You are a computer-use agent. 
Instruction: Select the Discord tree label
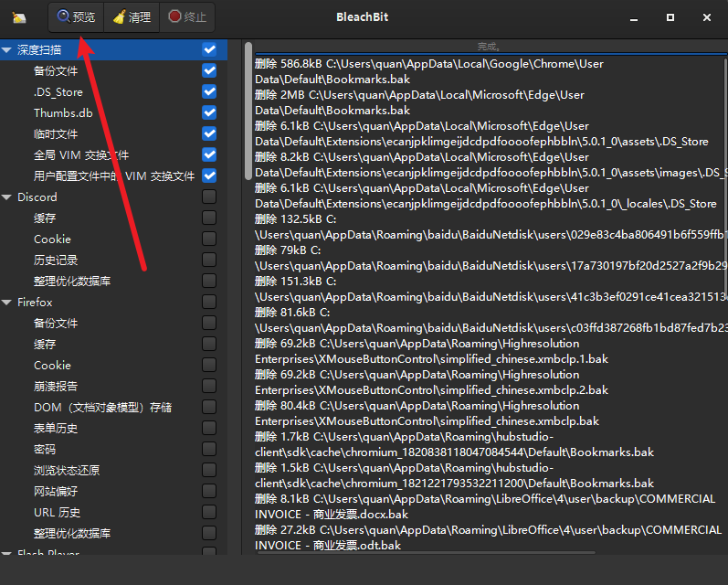point(37,197)
